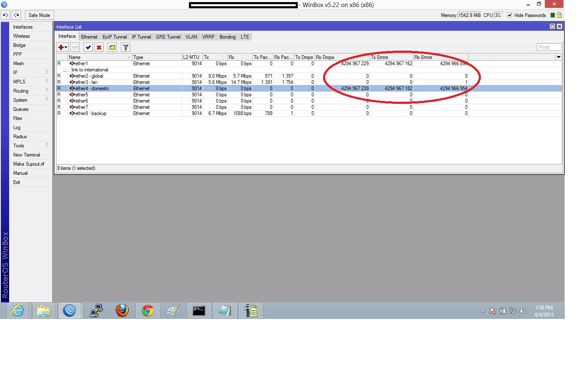Viewport: 588px width, 392px height.
Task: Switch to the VRRP tab
Action: click(208, 37)
